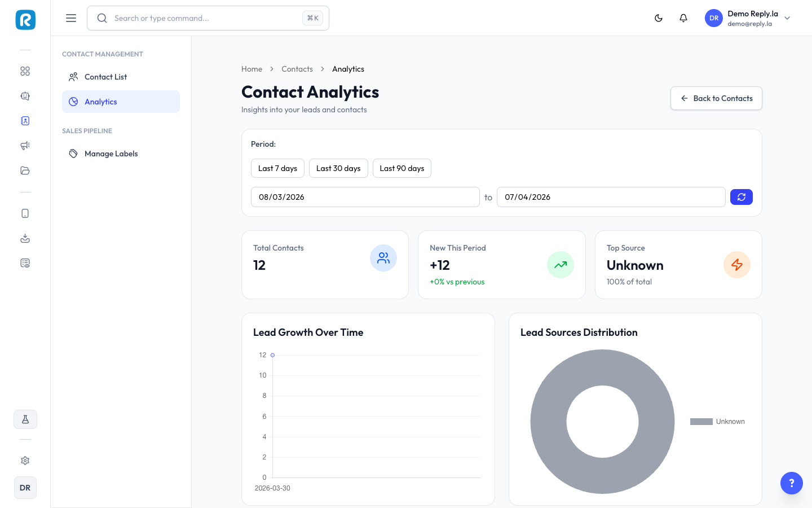The height and width of the screenshot is (508, 812).
Task: Toggle the Unknown legend swatch
Action: click(701, 422)
